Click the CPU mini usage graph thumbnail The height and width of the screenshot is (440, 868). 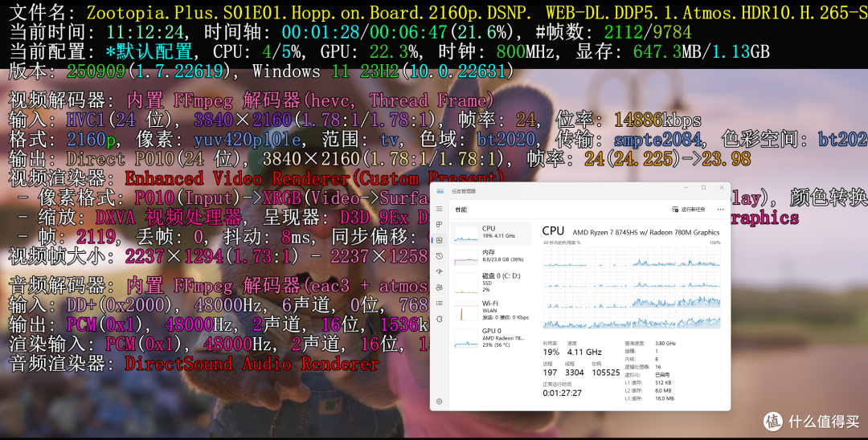466,234
